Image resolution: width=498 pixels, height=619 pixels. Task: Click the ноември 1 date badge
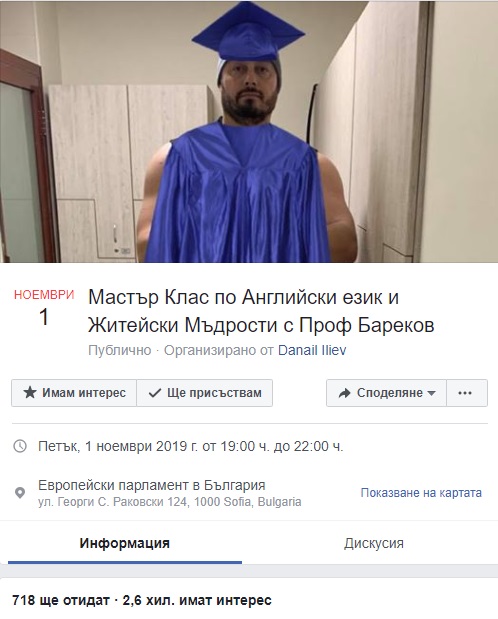point(44,308)
